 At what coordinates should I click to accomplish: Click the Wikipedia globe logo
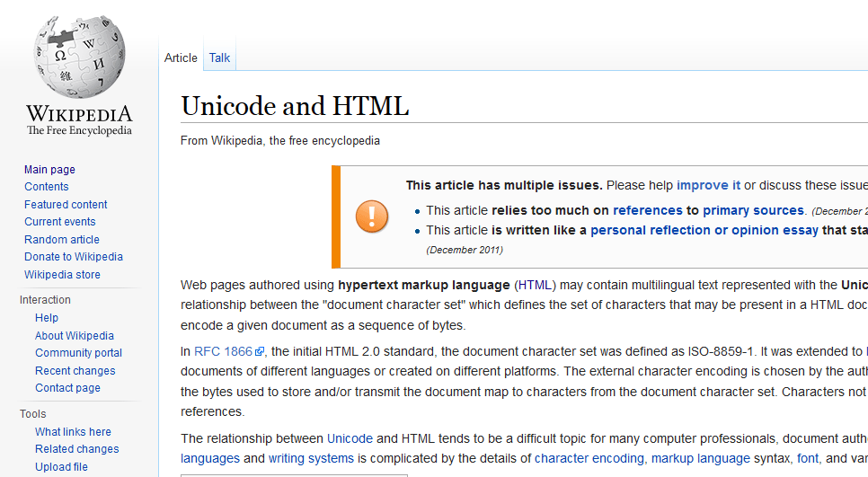pos(79,57)
